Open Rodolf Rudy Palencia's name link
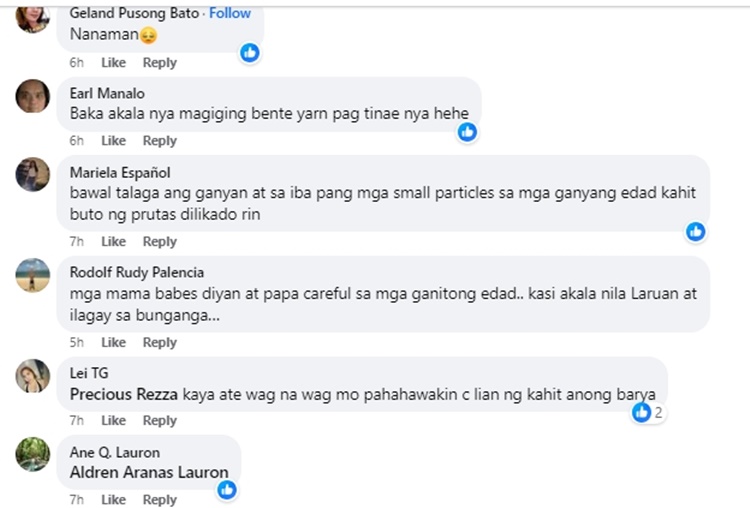 [x=136, y=272]
